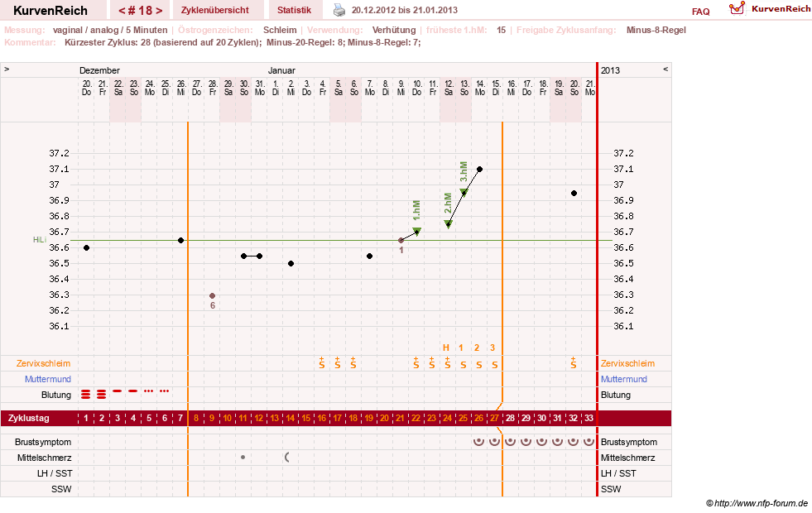Click cervical mucus S+ icon on day 16
The height and width of the screenshot is (513, 812).
coord(322,363)
